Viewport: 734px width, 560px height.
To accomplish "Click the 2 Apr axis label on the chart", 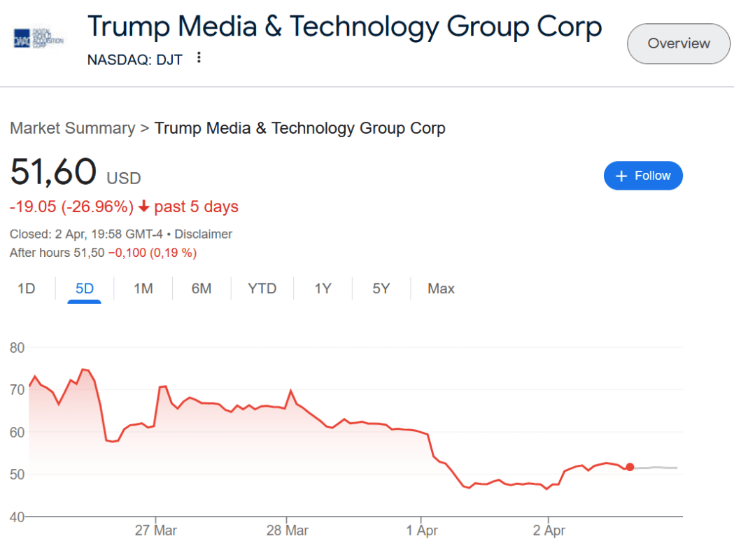I will pyautogui.click(x=549, y=530).
